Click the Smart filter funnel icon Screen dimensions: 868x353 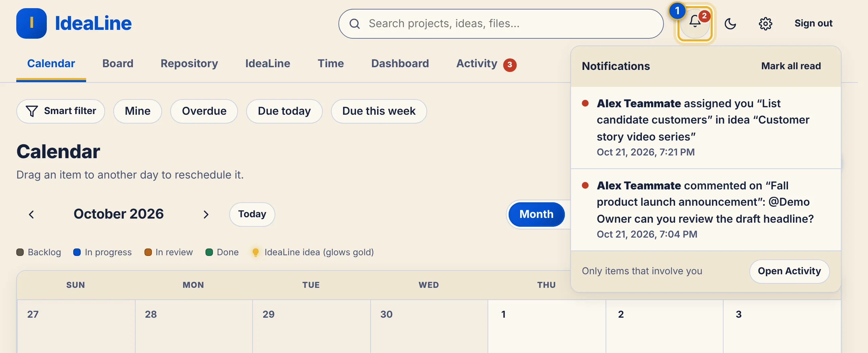click(32, 111)
